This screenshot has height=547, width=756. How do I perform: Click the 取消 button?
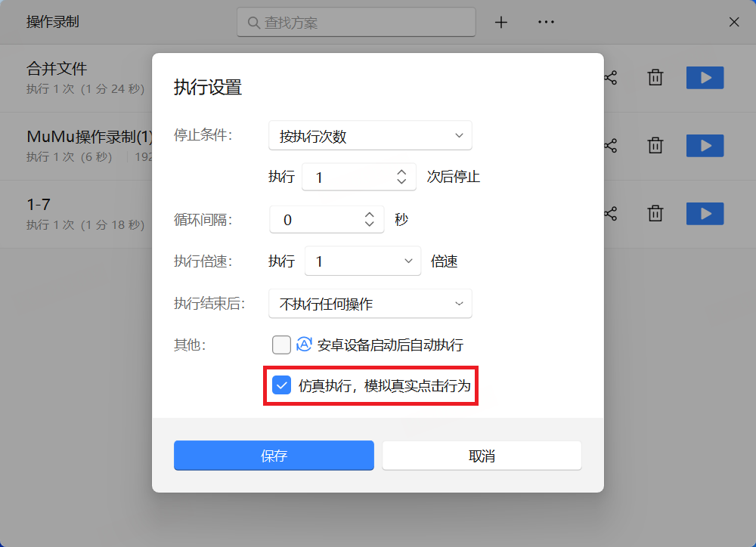[482, 456]
